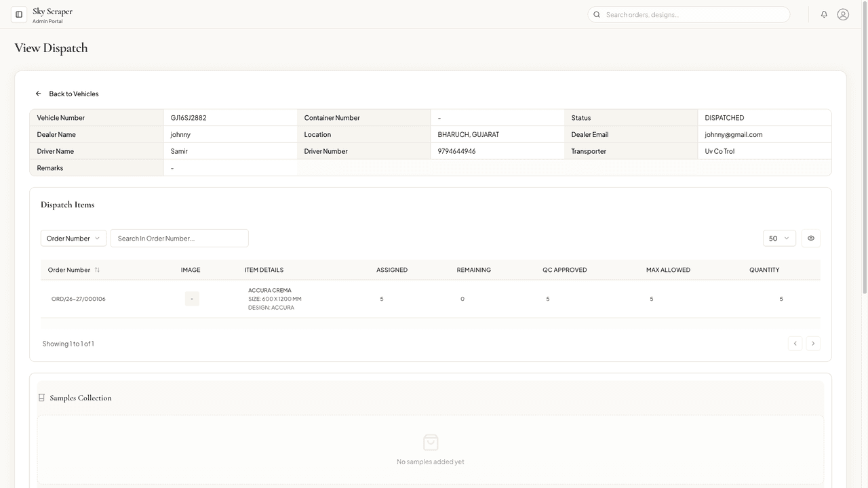The height and width of the screenshot is (488, 868).
Task: Click the ASSIGNED column header
Action: (392, 270)
